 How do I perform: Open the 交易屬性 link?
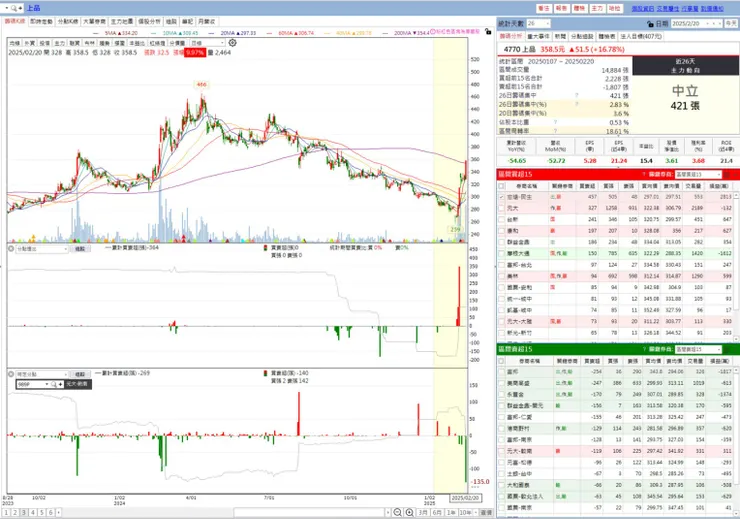[x=668, y=8]
